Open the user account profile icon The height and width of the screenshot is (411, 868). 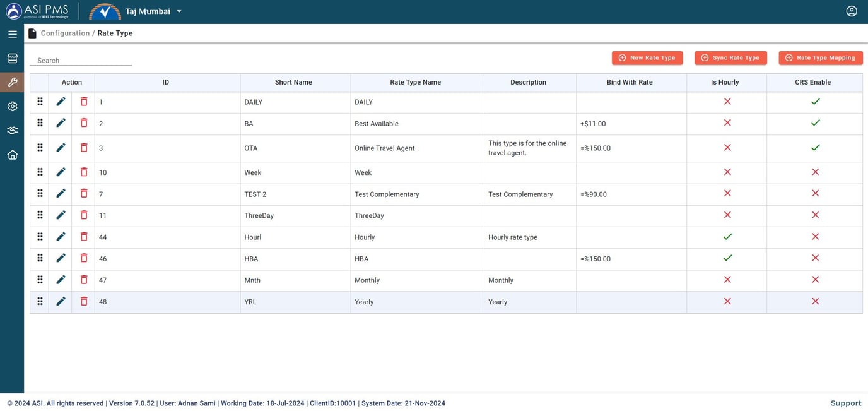[852, 11]
